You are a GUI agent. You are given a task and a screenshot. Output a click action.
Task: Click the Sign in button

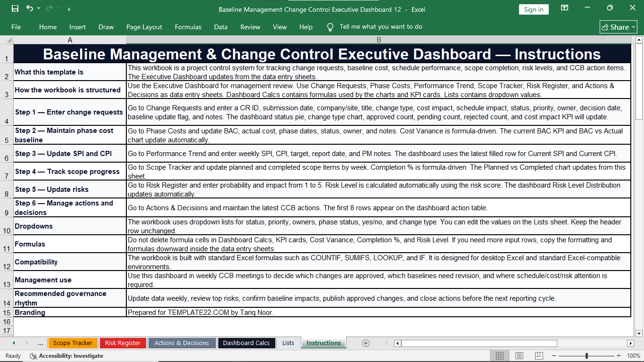coord(534,9)
